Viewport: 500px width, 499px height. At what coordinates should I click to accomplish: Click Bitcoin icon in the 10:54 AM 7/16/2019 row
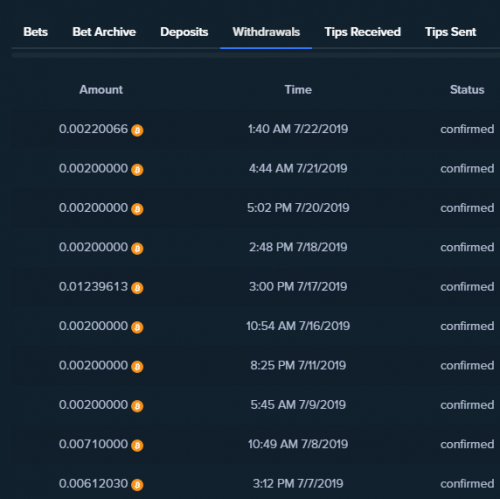(x=137, y=327)
